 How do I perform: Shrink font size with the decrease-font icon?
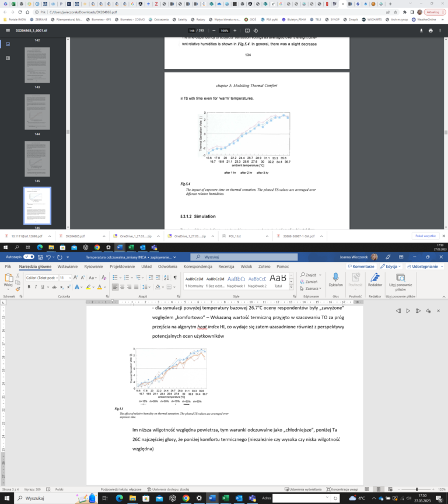pyautogui.click(x=83, y=278)
